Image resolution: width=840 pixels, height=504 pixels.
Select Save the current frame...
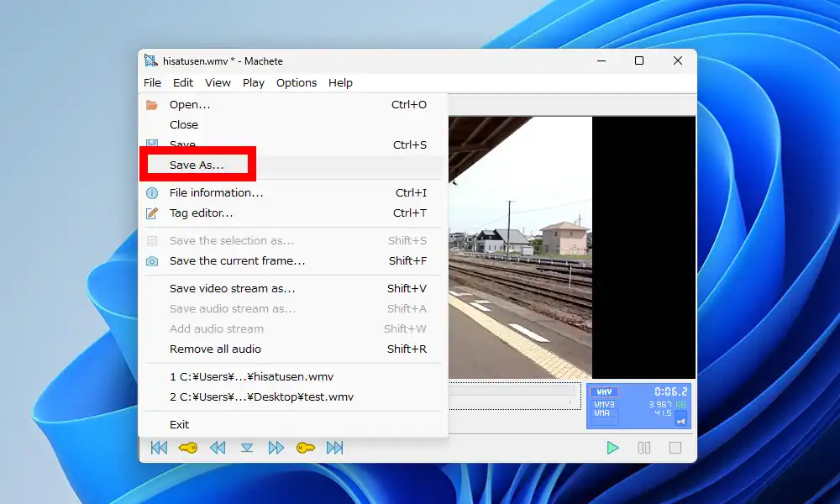point(237,261)
